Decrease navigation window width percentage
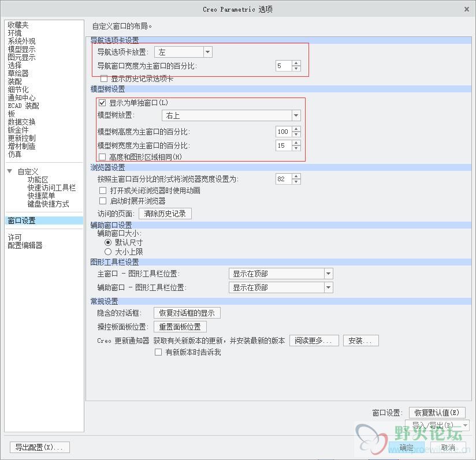476x460 pixels. [x=296, y=69]
